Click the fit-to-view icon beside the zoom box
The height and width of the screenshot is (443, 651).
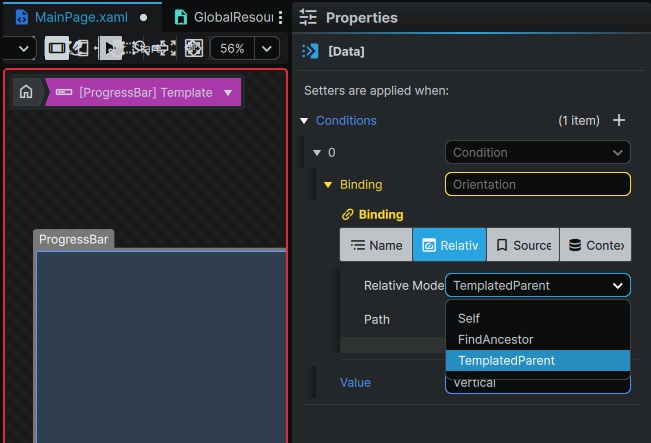pyautogui.click(x=193, y=48)
